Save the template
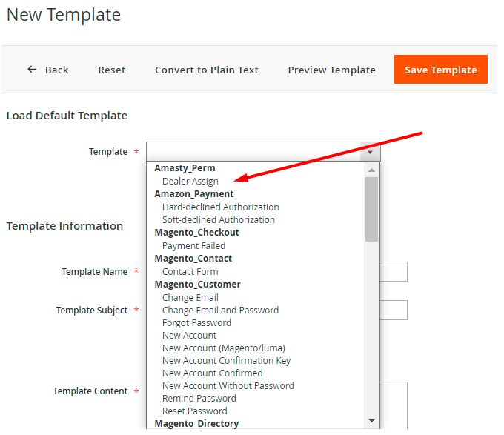The width and height of the screenshot is (504, 435). 440,70
